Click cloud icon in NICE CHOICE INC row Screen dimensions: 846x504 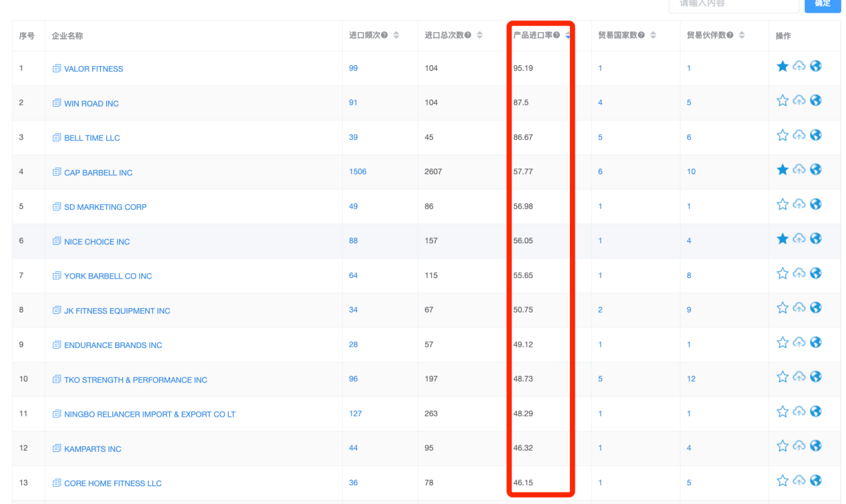click(x=799, y=239)
